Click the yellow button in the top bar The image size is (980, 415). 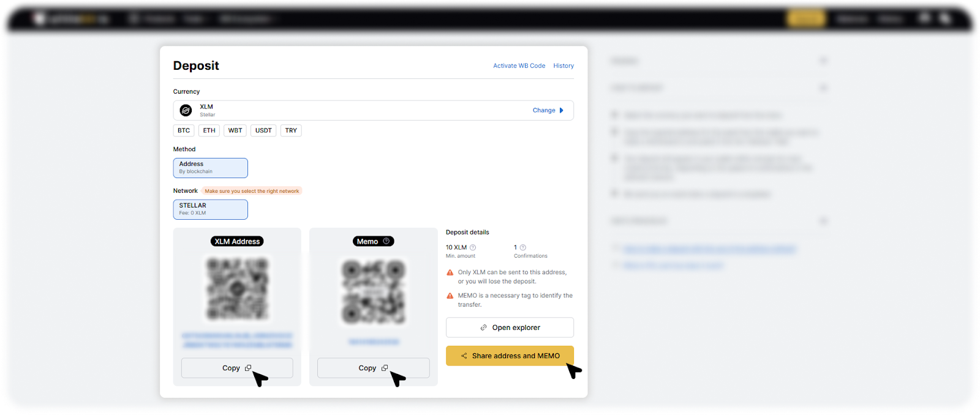806,19
